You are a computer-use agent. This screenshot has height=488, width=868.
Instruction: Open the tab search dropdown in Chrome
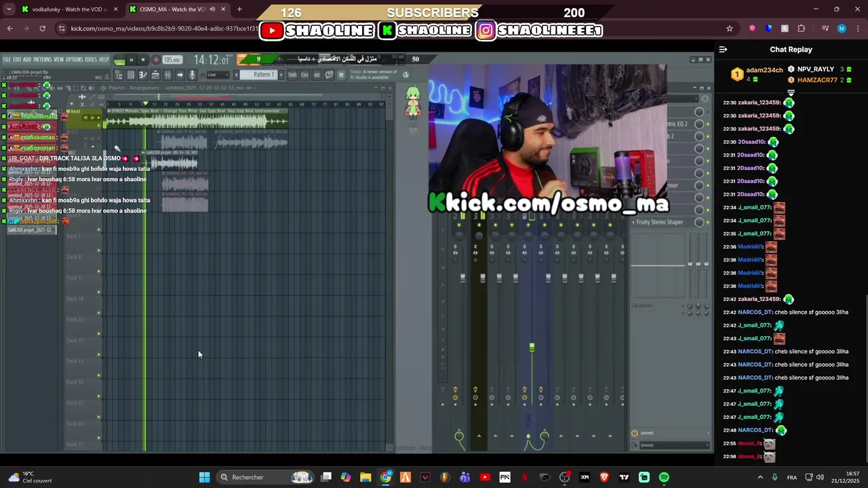[9, 9]
